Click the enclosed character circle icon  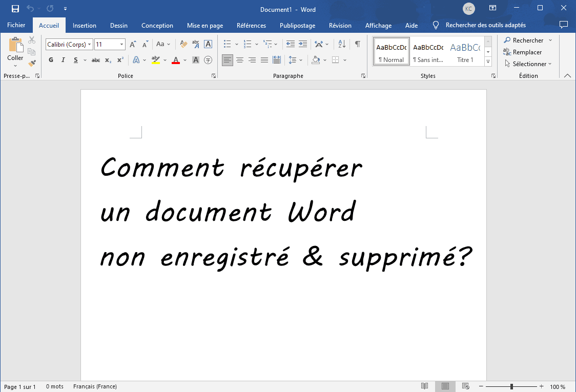208,60
